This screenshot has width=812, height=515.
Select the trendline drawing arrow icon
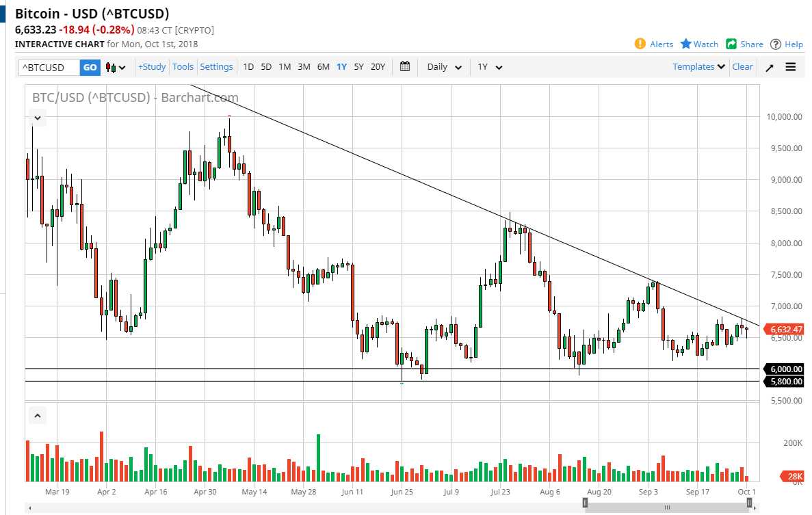(770, 66)
